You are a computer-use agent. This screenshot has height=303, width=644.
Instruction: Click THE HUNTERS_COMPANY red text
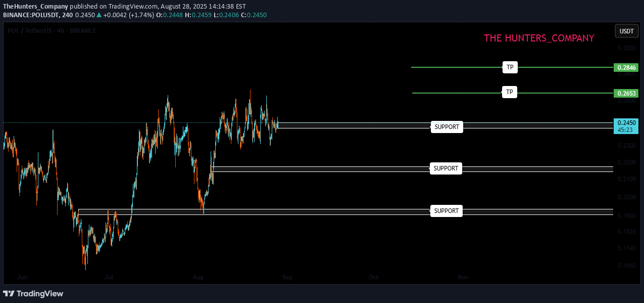539,38
